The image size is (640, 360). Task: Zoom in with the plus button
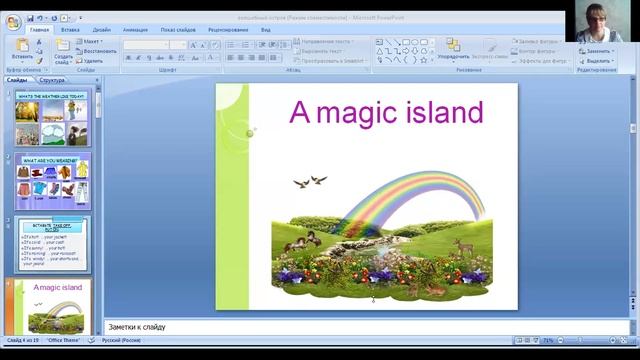point(613,340)
